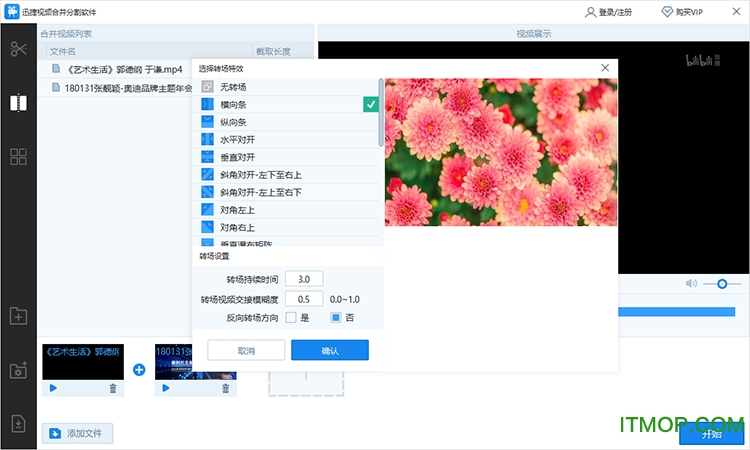Select file 《艺术生活》郭德纲 于谦.mp4

tap(115, 70)
